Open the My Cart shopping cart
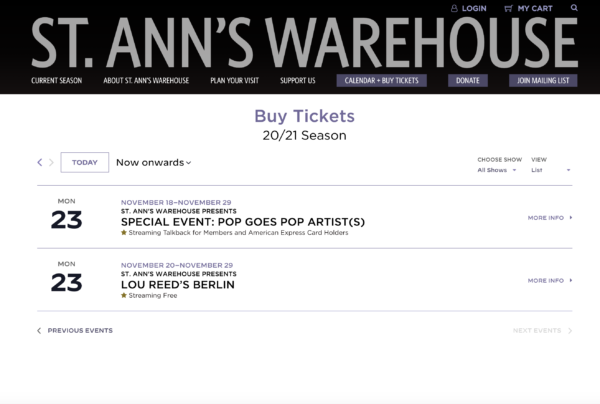 pyautogui.click(x=528, y=8)
